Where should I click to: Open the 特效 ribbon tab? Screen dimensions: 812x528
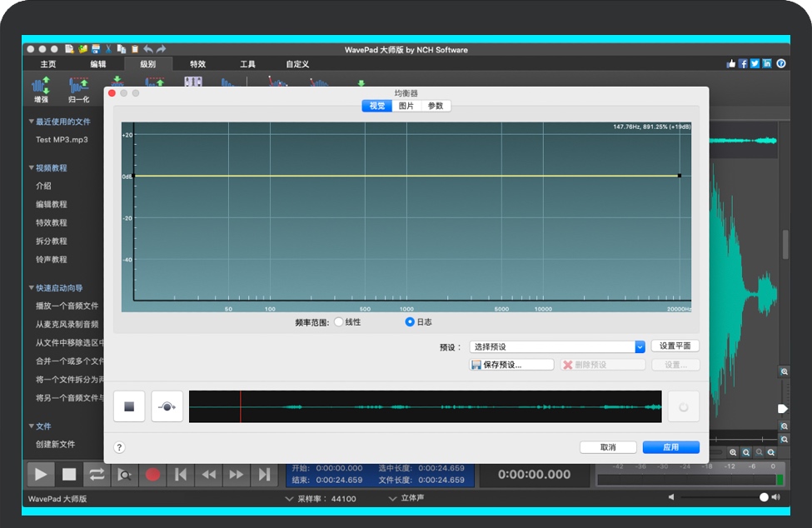[197, 64]
